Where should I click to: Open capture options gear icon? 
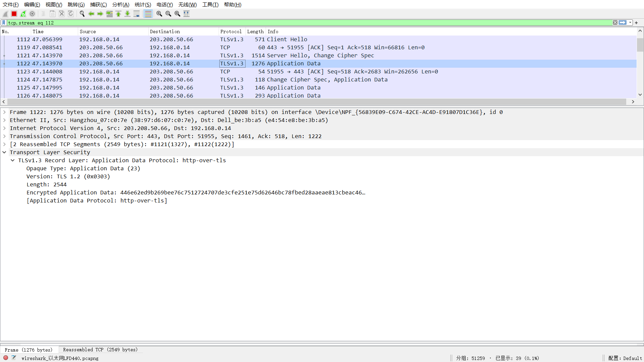click(32, 14)
